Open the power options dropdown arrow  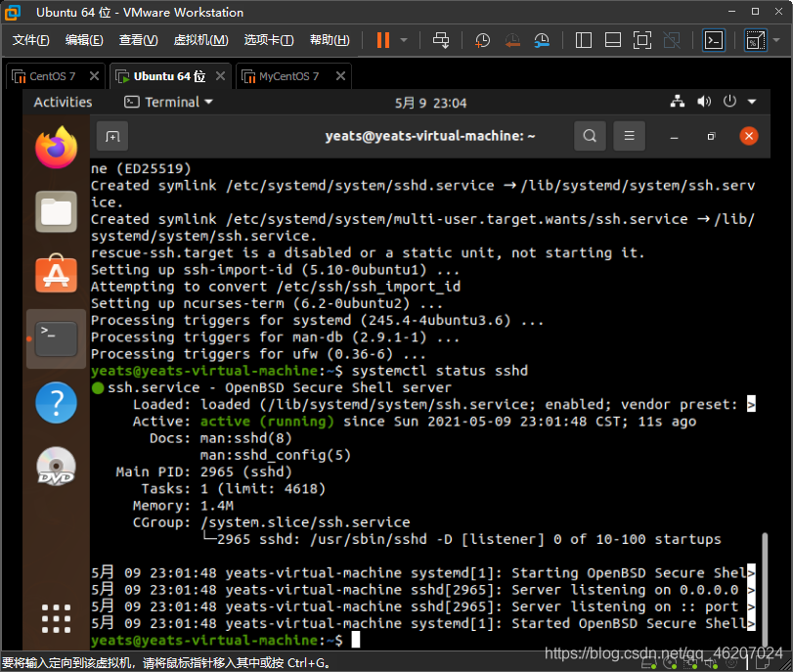click(x=404, y=40)
